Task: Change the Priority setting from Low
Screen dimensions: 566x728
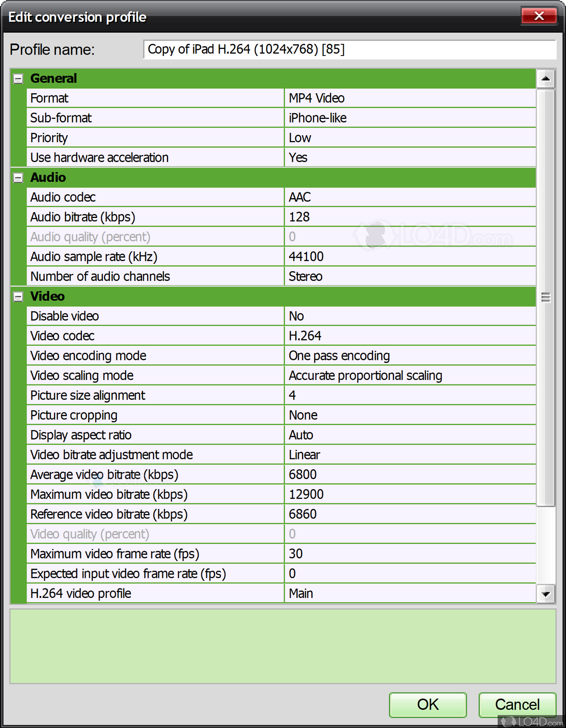Action: click(410, 137)
